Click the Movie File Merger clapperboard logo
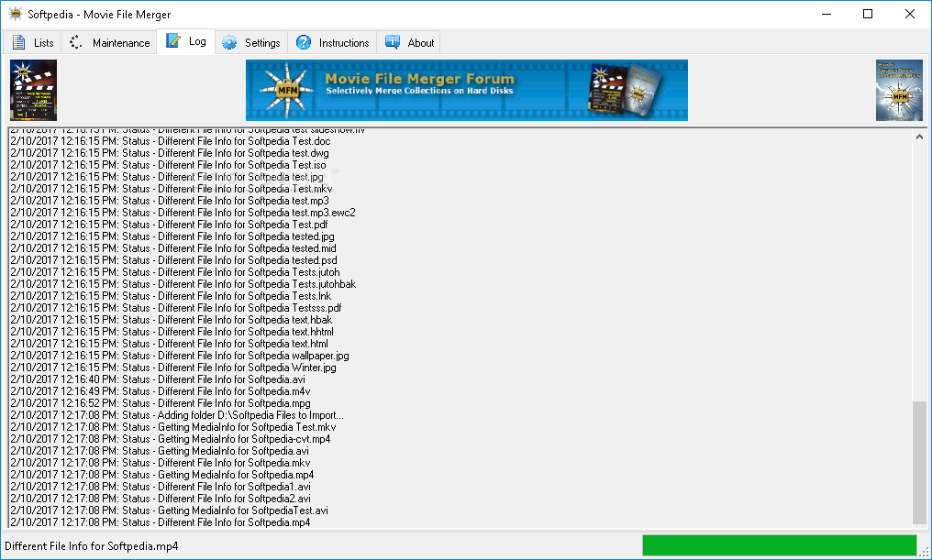The image size is (932, 560). [x=33, y=90]
